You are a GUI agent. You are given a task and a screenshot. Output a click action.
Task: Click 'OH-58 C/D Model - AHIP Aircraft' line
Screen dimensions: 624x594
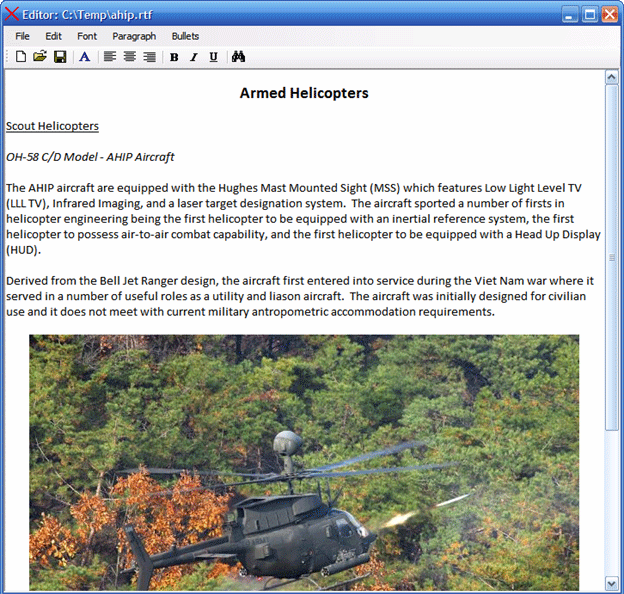[x=90, y=157]
